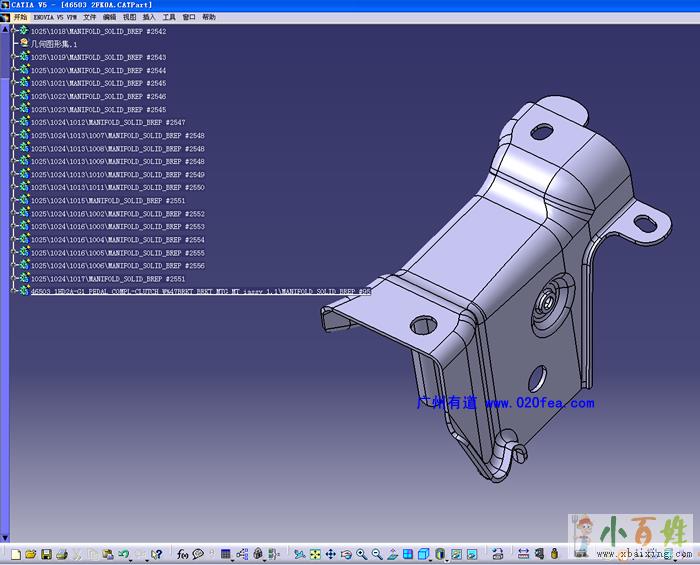Click the New document icon

pyautogui.click(x=16, y=554)
